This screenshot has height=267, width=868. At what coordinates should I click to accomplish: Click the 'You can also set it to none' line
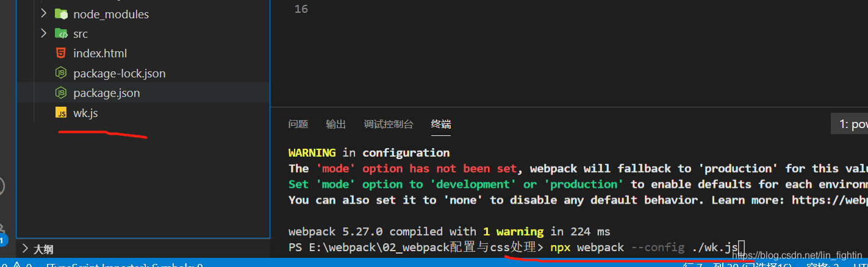[578, 200]
